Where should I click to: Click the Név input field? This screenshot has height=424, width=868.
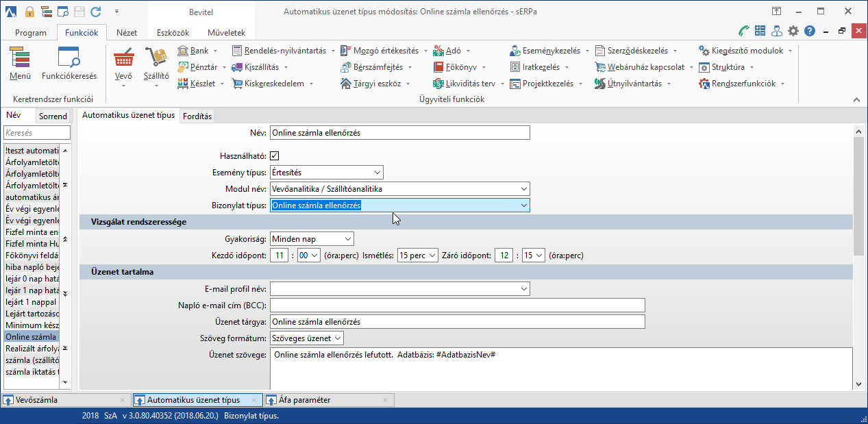pyautogui.click(x=399, y=133)
